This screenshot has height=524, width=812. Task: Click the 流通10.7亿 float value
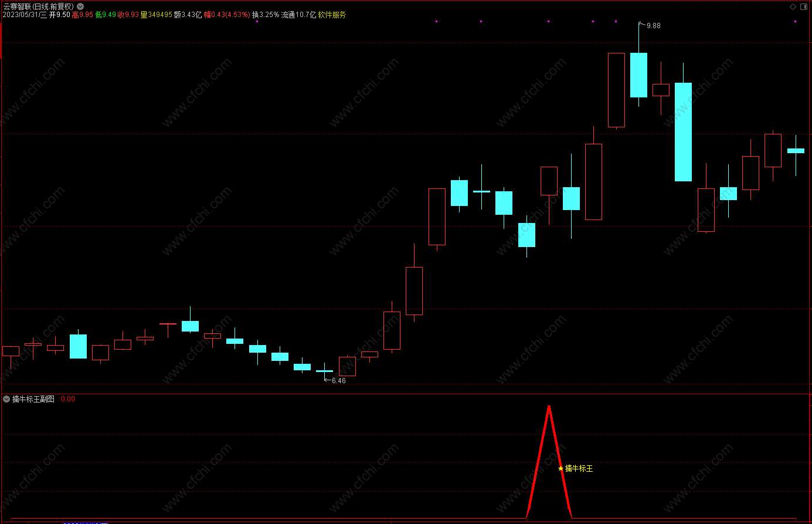click(x=298, y=15)
